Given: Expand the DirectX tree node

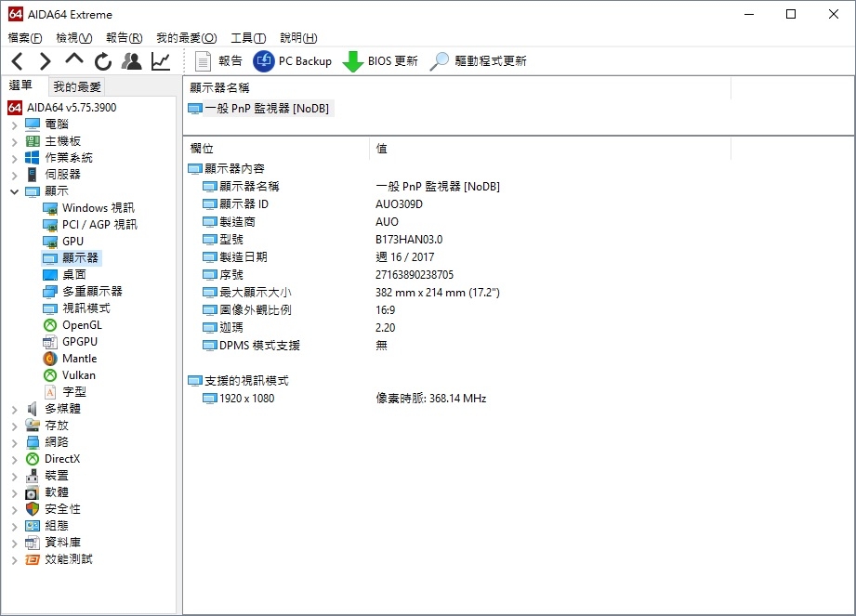Looking at the screenshot, I should tap(14, 459).
